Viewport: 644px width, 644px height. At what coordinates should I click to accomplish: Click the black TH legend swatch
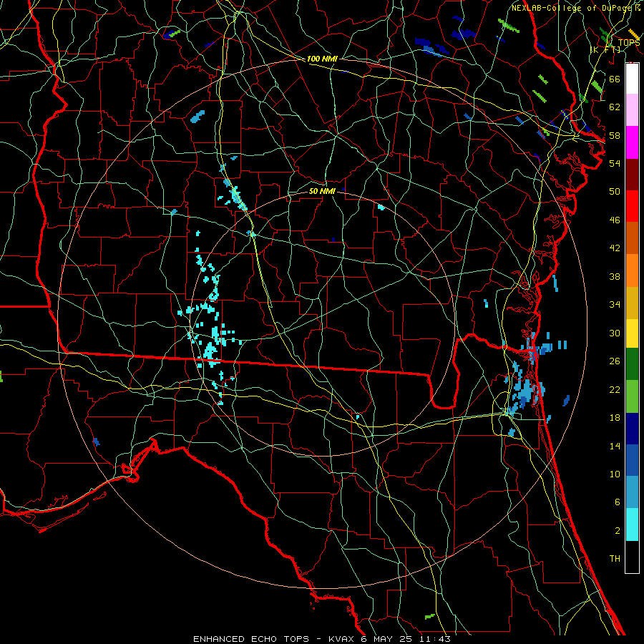coord(632,557)
